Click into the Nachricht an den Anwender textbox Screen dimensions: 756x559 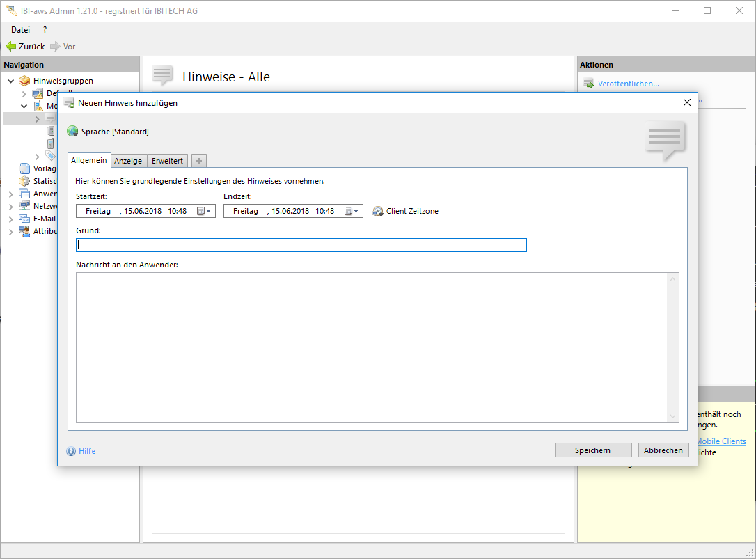coord(372,347)
